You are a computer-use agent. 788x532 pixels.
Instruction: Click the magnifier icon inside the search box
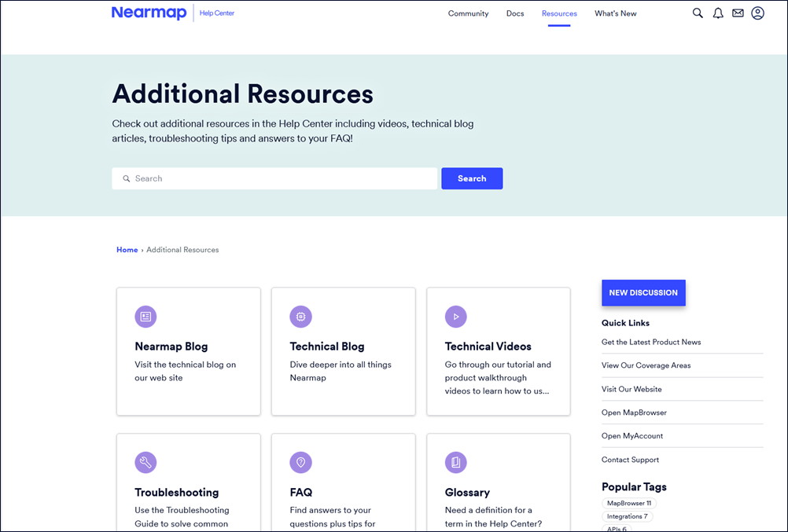point(127,178)
